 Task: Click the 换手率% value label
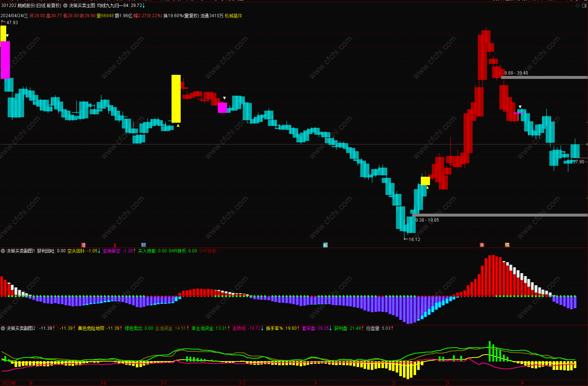click(x=283, y=328)
